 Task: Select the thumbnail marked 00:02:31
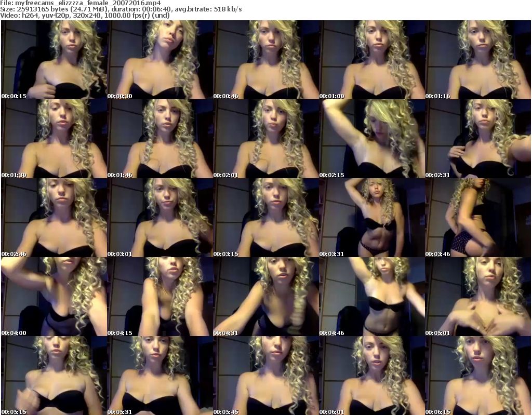pyautogui.click(x=478, y=139)
